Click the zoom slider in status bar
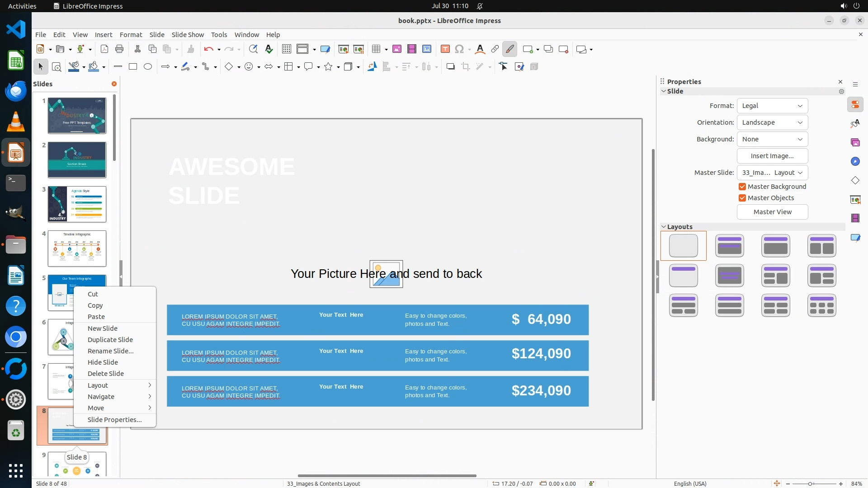Screen dimensions: 868x488 click(x=810, y=484)
